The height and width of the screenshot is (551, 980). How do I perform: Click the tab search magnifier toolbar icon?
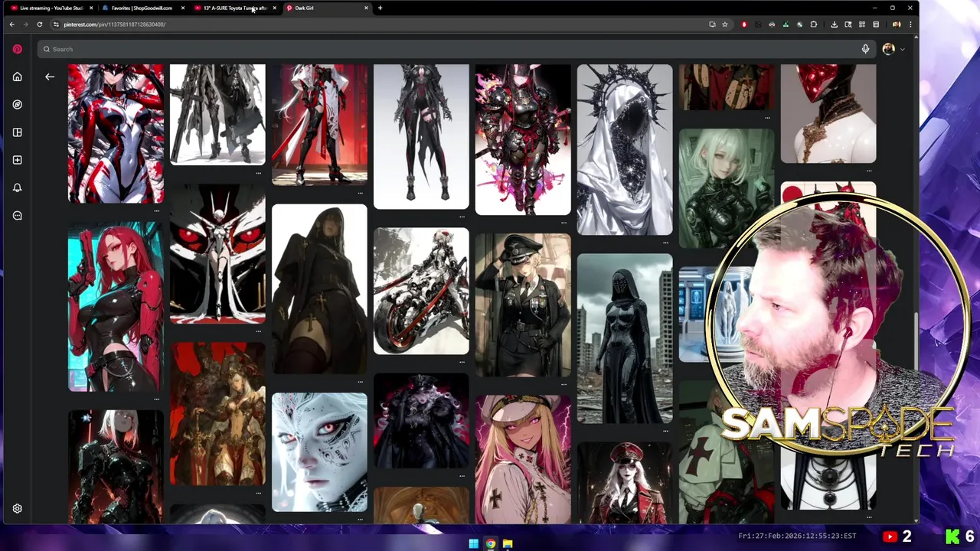[848, 24]
